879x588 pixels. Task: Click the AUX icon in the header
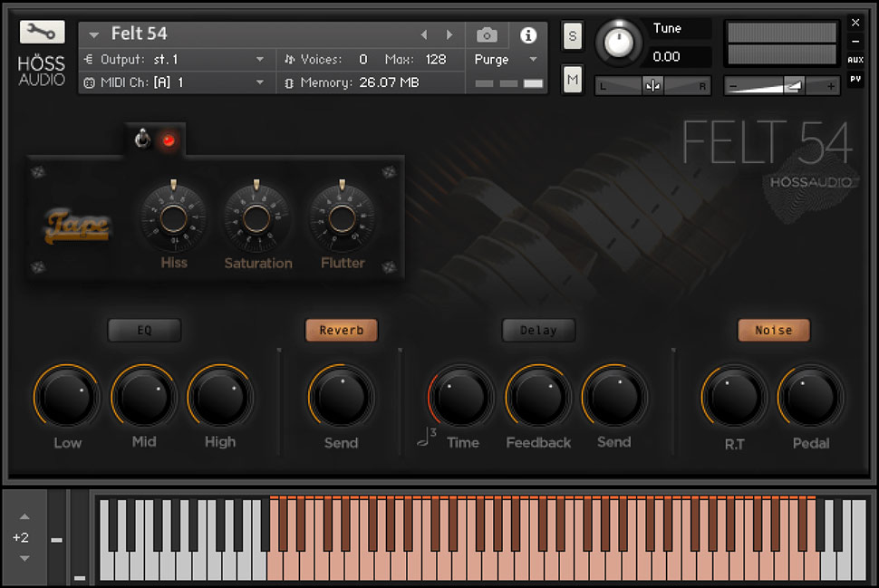click(855, 62)
